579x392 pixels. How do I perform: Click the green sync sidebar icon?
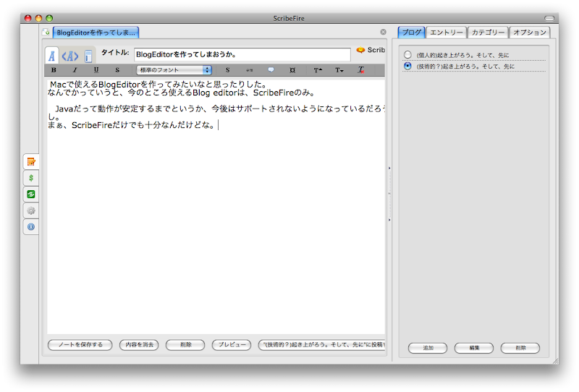click(31, 194)
